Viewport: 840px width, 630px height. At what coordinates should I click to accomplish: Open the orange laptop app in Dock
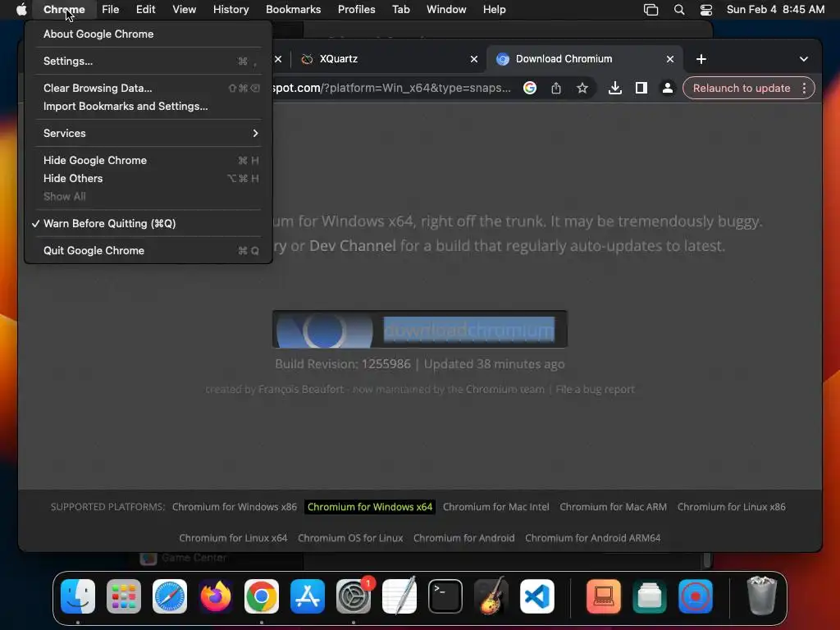604,596
